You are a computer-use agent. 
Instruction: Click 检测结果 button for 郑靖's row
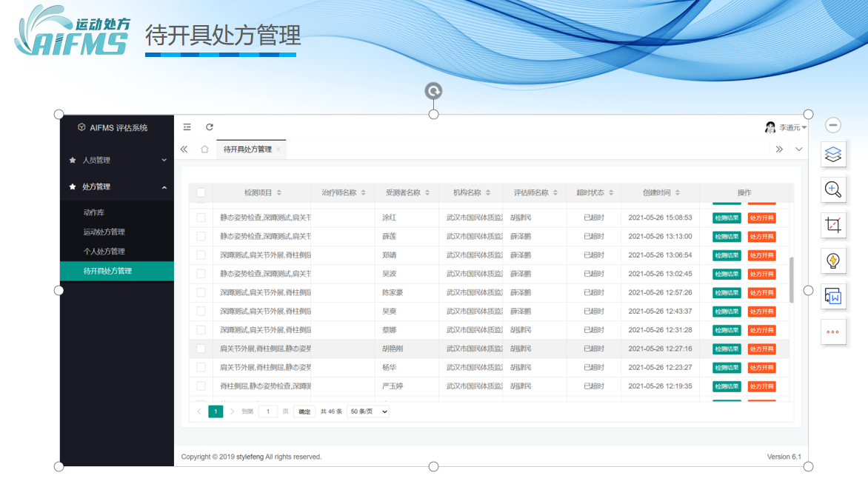[x=727, y=255]
